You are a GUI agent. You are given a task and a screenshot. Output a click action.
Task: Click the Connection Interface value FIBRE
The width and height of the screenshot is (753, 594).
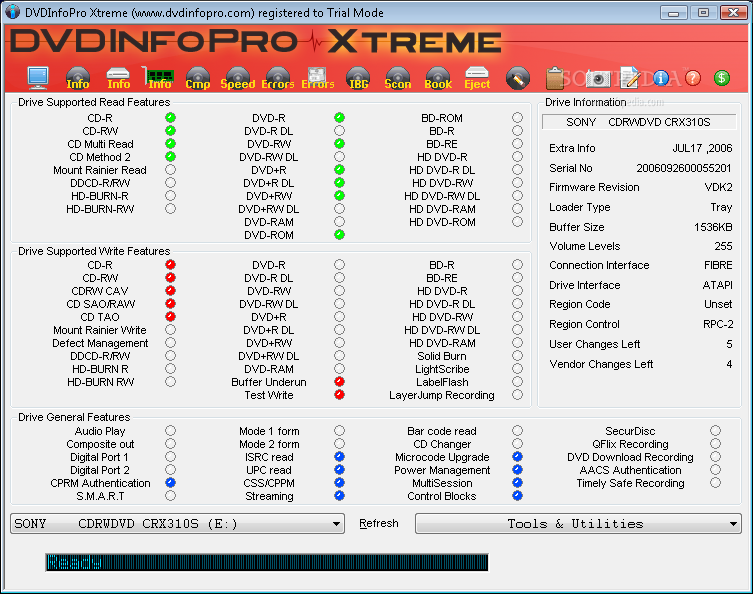click(718, 265)
